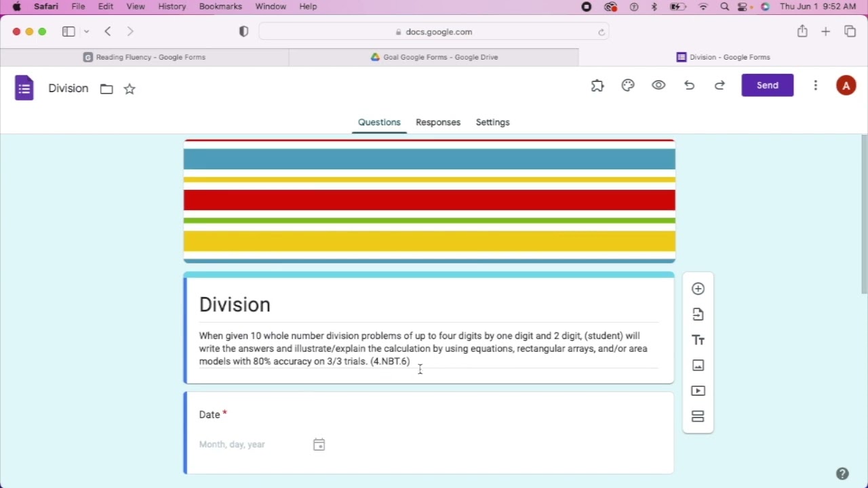Image resolution: width=868 pixels, height=488 pixels.
Task: Open the more options menu
Action: coord(816,85)
